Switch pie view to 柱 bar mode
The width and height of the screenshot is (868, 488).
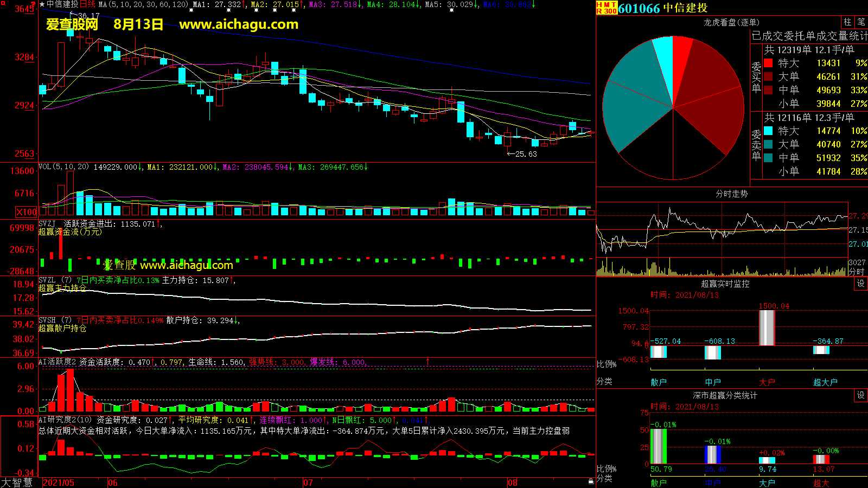tap(847, 22)
